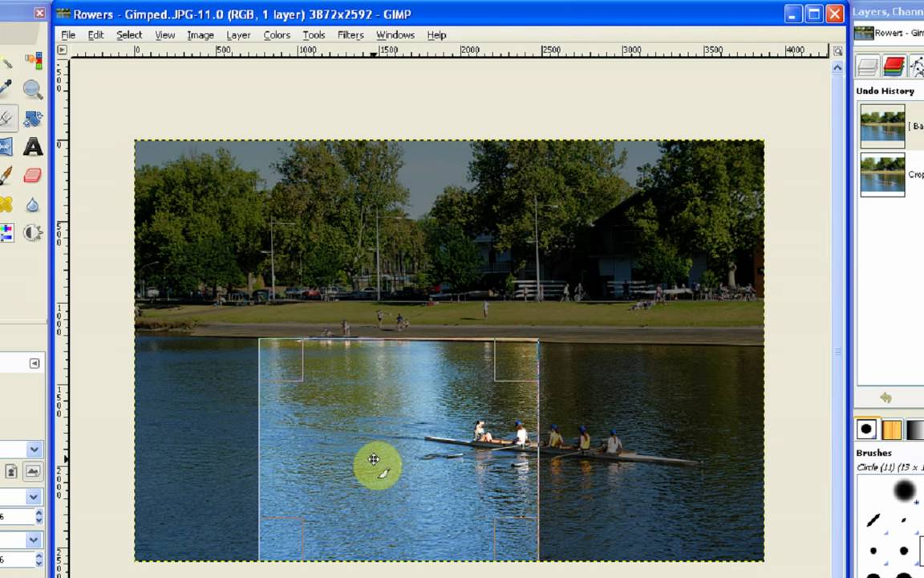
Task: Click bottom-left crop rectangle handle
Action: (281, 539)
